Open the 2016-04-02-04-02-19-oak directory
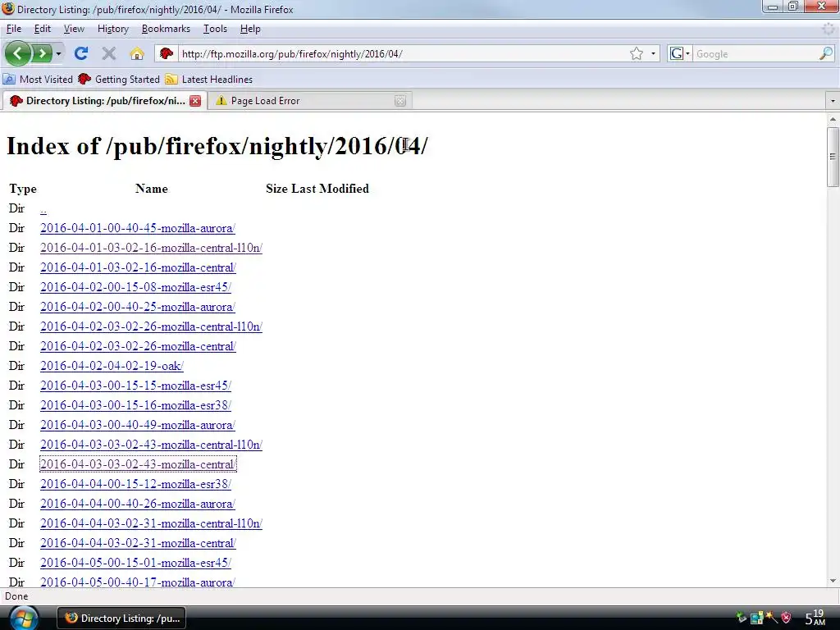The width and height of the screenshot is (840, 630). point(112,366)
